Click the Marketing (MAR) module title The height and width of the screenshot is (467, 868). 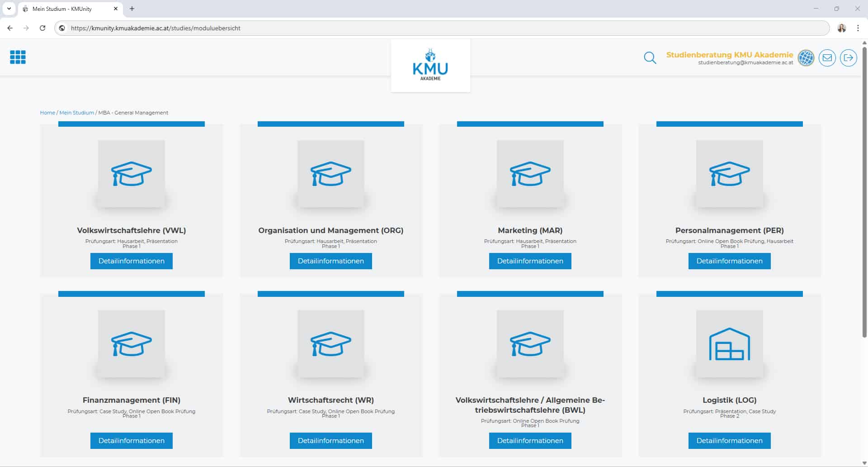[530, 230]
